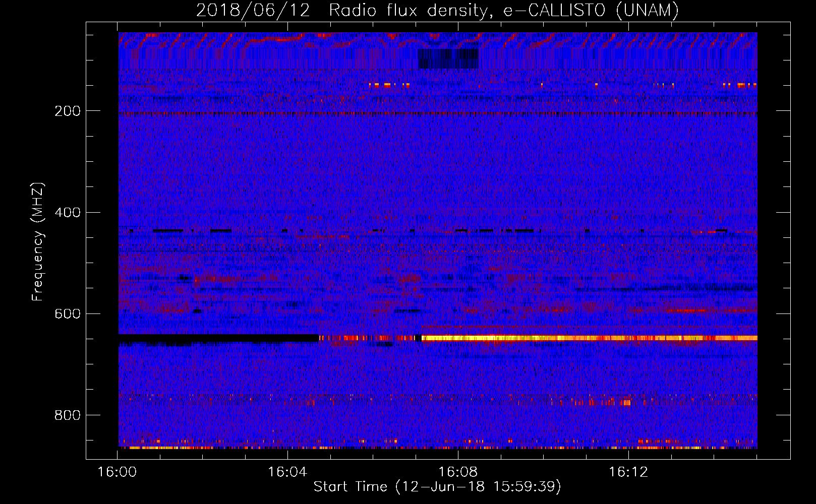Click the 600 frequency tick label
The width and height of the screenshot is (816, 504).
point(67,313)
